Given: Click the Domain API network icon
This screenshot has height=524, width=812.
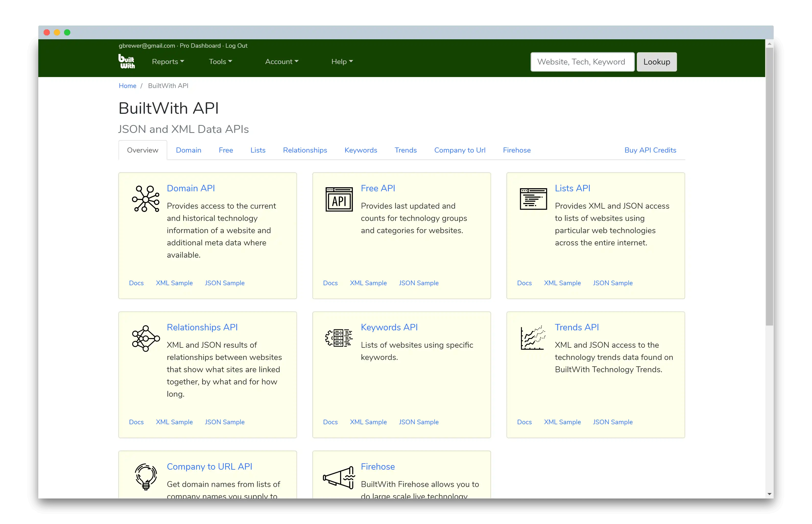Looking at the screenshot, I should [x=146, y=199].
